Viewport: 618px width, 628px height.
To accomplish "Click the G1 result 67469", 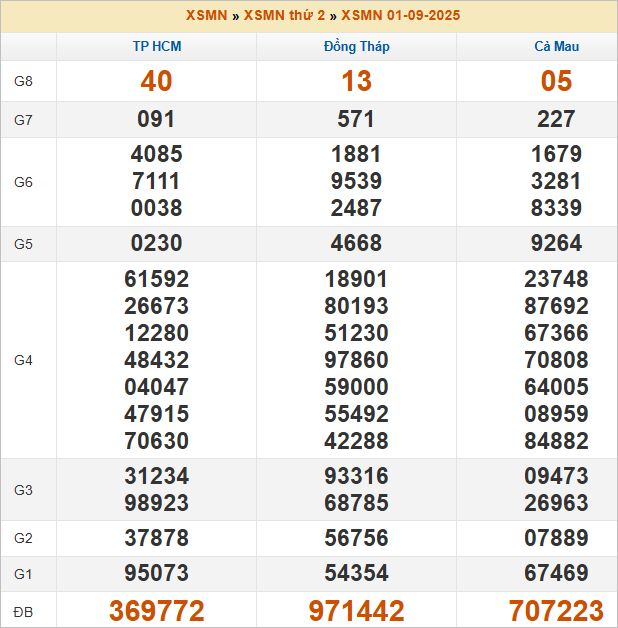I will click(556, 574).
